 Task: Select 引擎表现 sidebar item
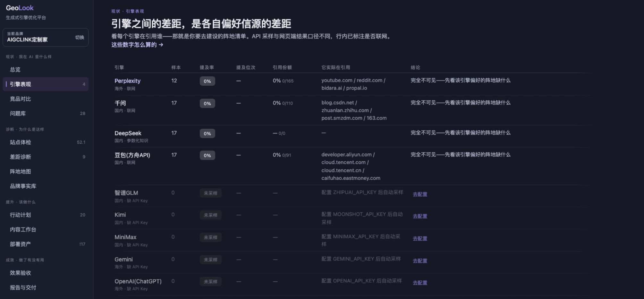tap(46, 84)
